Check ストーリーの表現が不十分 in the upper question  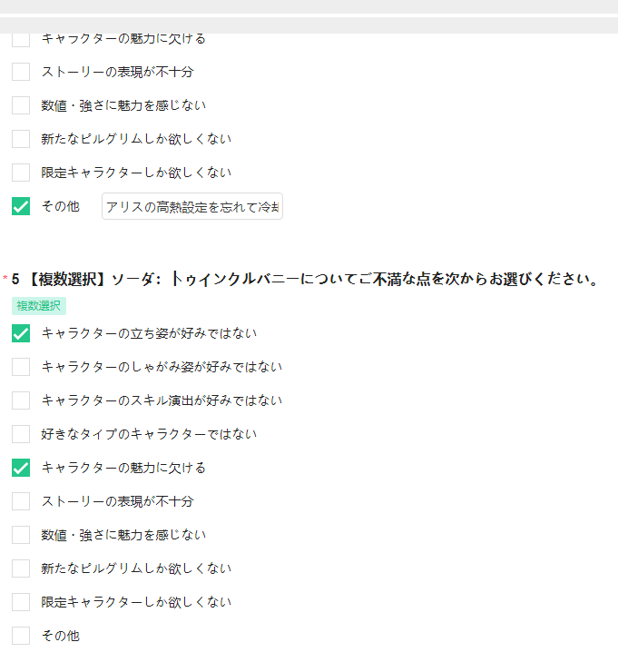(21, 72)
